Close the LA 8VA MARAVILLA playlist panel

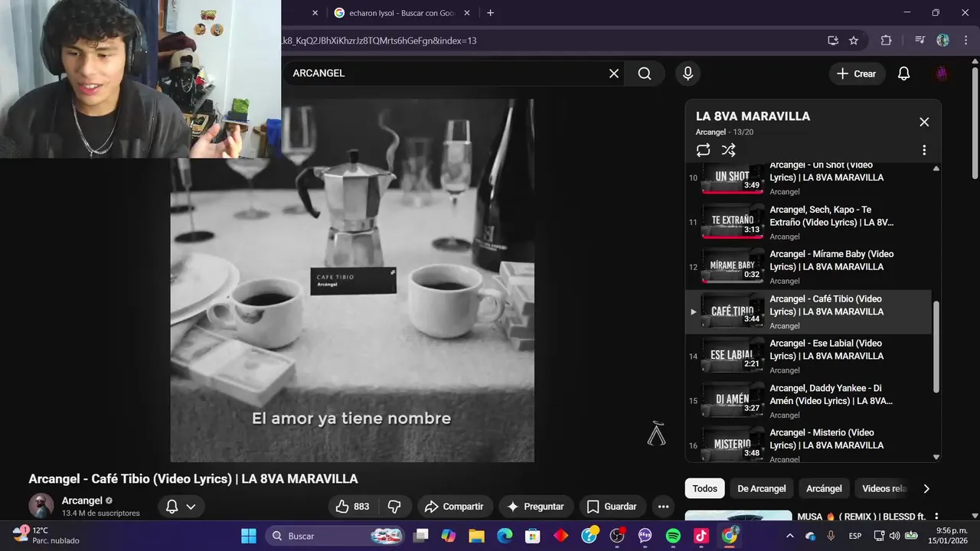pos(924,122)
